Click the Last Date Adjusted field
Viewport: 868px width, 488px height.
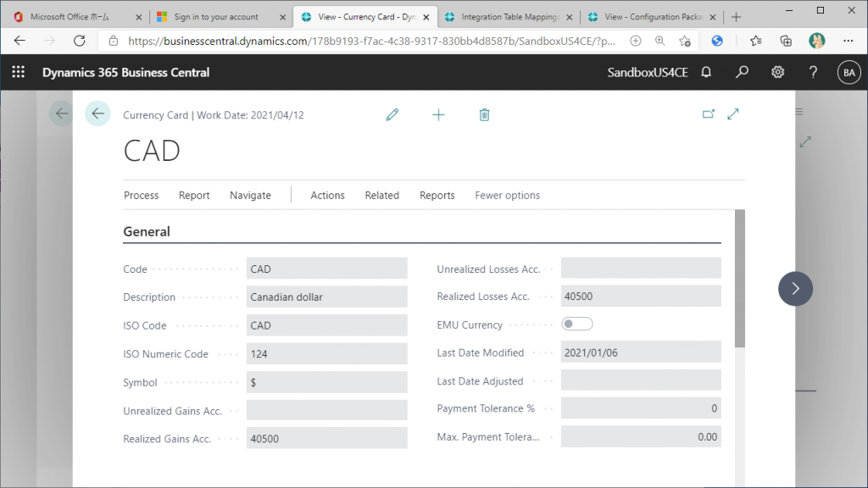pos(641,380)
